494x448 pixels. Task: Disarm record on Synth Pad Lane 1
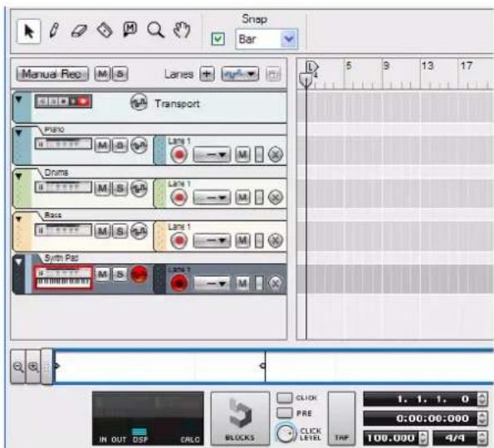(x=179, y=283)
